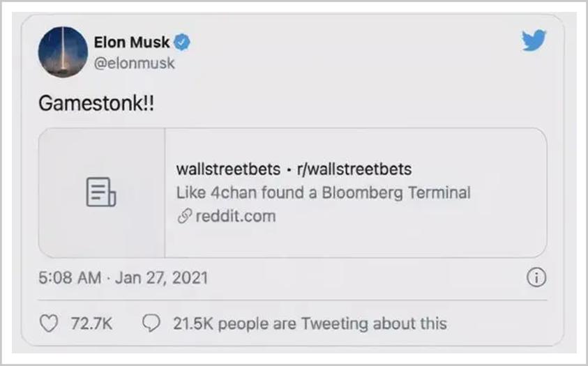Image resolution: width=588 pixels, height=366 pixels.
Task: Click the document icon in link card
Action: pos(101,192)
